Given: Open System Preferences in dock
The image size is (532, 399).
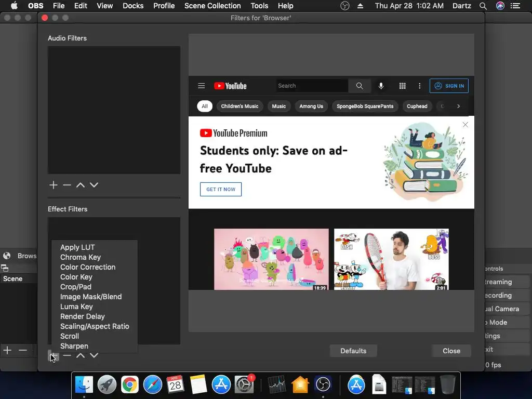Looking at the screenshot, I should 244,385.
